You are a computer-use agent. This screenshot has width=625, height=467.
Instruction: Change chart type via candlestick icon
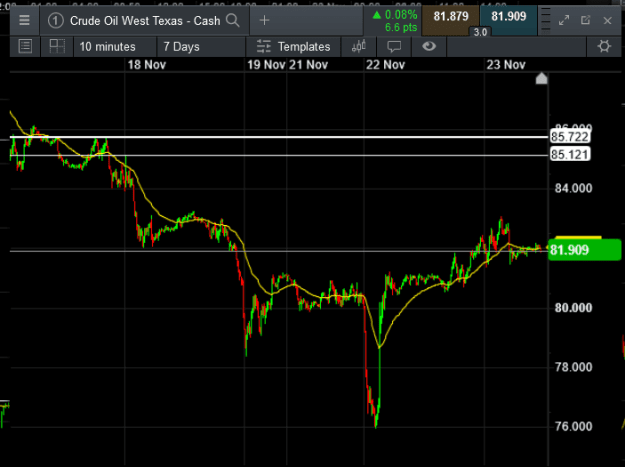click(358, 47)
